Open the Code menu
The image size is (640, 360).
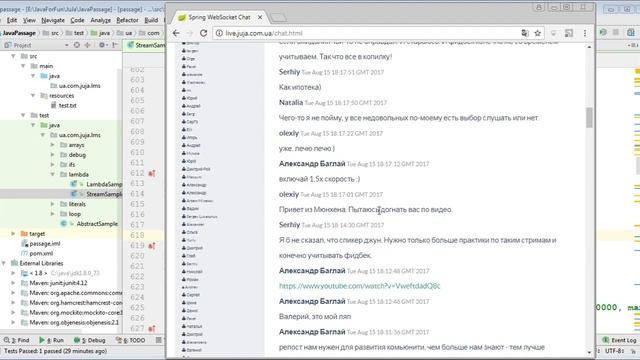pyautogui.click(x=77, y=20)
